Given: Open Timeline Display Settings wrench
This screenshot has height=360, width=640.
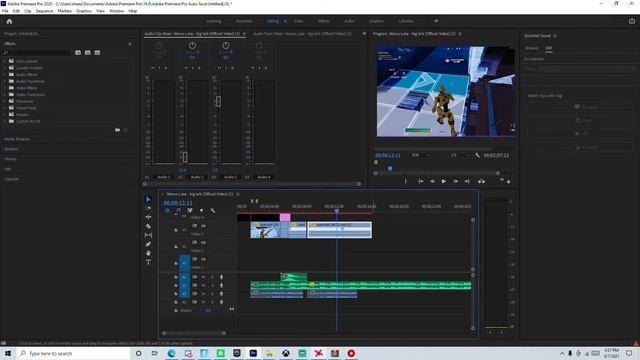Looking at the screenshot, I should 213,211.
